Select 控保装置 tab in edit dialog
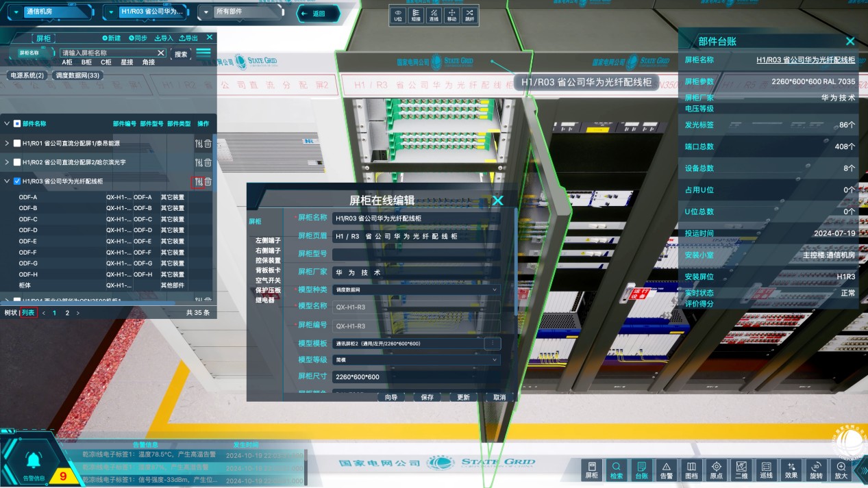 [x=268, y=260]
